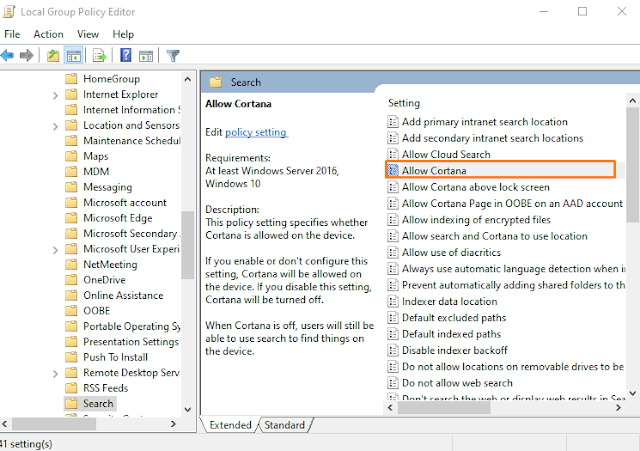Screen dimensions: 640x451
Task: Expand the Microsoft User Experience node
Action: [x=56, y=250]
